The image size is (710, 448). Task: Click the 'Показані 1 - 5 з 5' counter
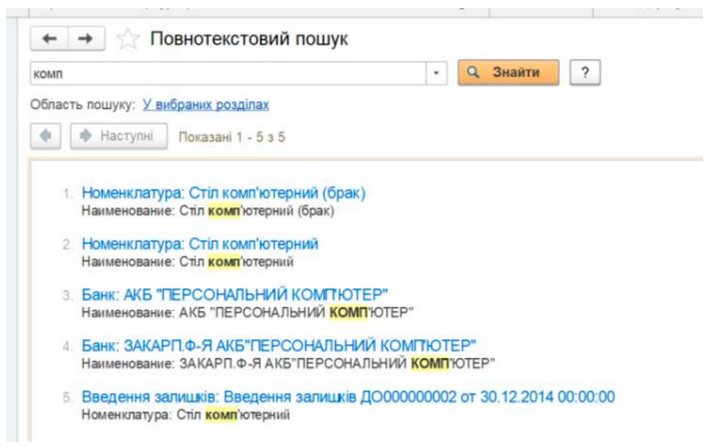click(x=232, y=136)
